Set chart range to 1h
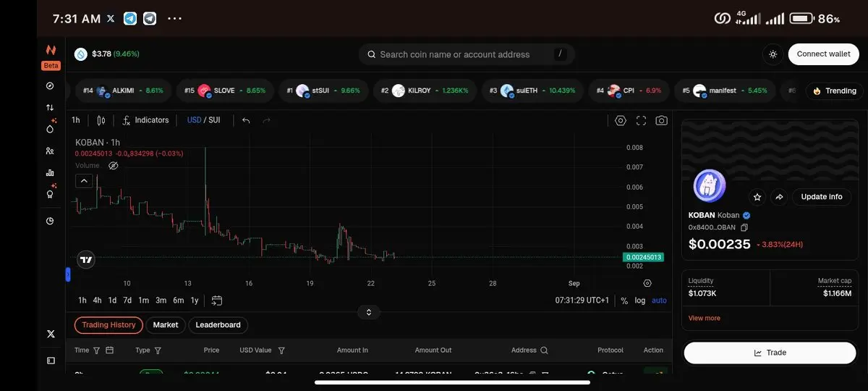The image size is (868, 391). coord(82,300)
